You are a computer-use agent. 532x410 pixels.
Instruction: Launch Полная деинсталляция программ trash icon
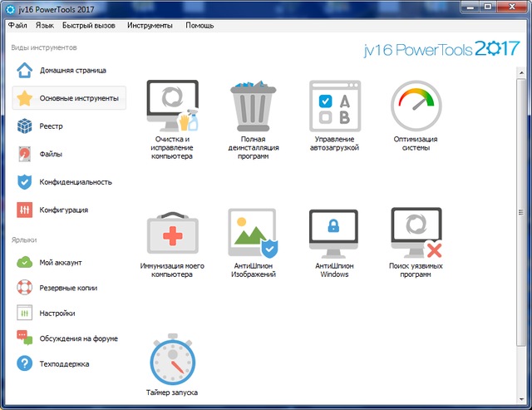click(253, 106)
